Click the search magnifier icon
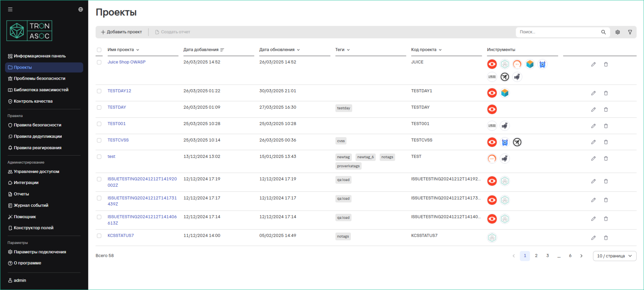Image resolution: width=644 pixels, height=290 pixels. (603, 32)
